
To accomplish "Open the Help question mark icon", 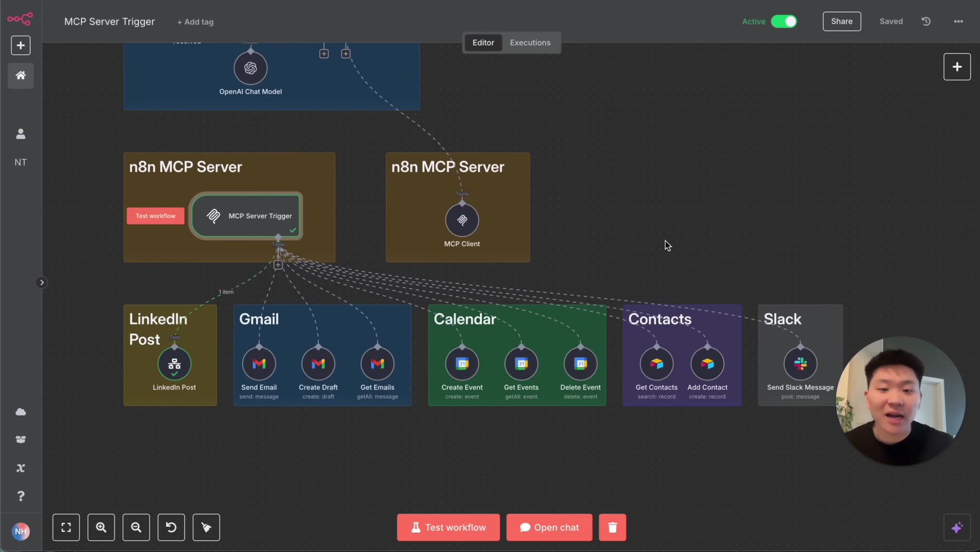I will point(21,496).
